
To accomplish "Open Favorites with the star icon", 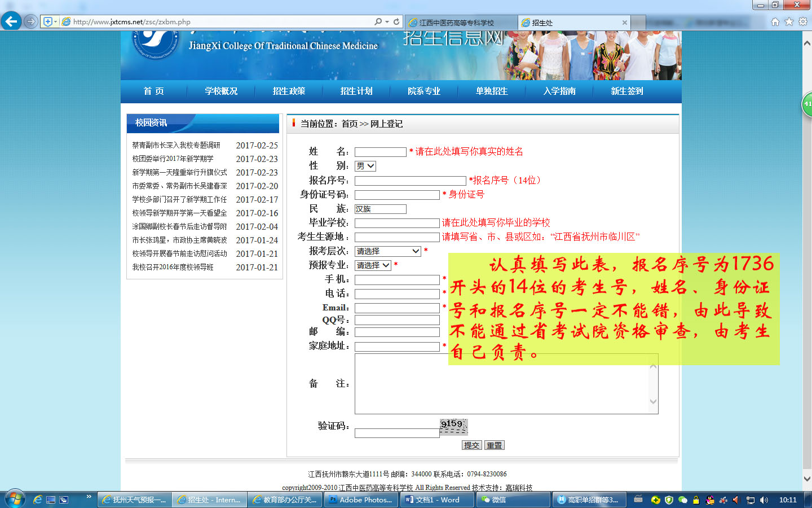I will pyautogui.click(x=789, y=21).
